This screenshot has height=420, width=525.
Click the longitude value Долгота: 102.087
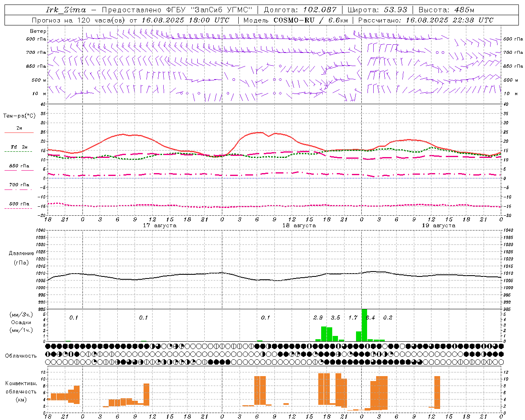pos(300,10)
